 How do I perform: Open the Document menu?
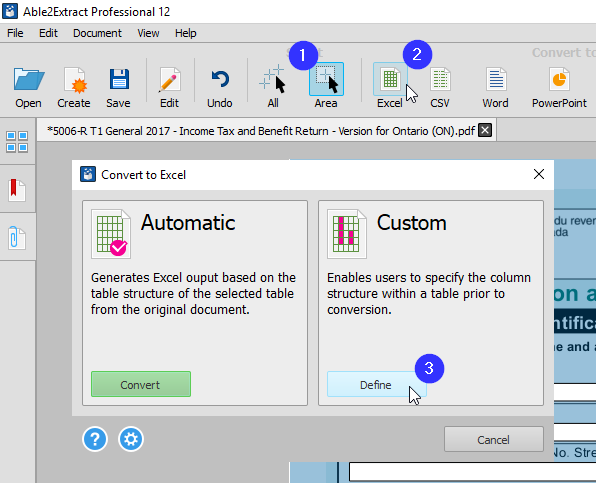[x=97, y=33]
